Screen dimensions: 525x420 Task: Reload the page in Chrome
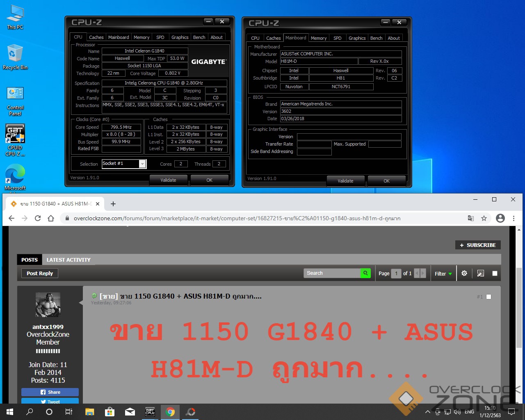pyautogui.click(x=38, y=218)
